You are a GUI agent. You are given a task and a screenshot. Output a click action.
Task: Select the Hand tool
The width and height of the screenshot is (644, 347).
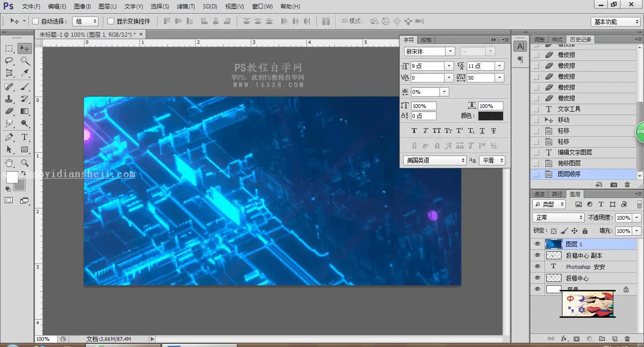point(9,163)
